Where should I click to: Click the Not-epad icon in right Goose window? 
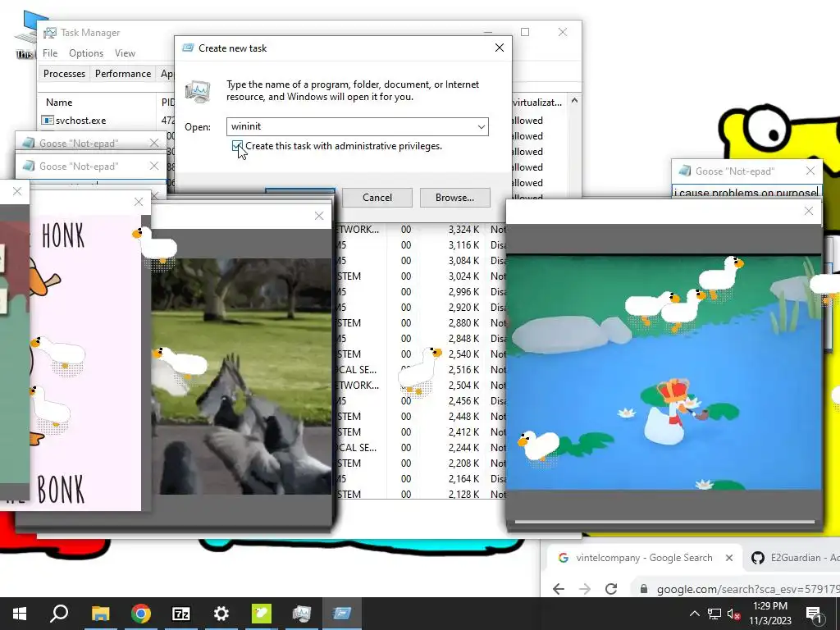(x=684, y=171)
